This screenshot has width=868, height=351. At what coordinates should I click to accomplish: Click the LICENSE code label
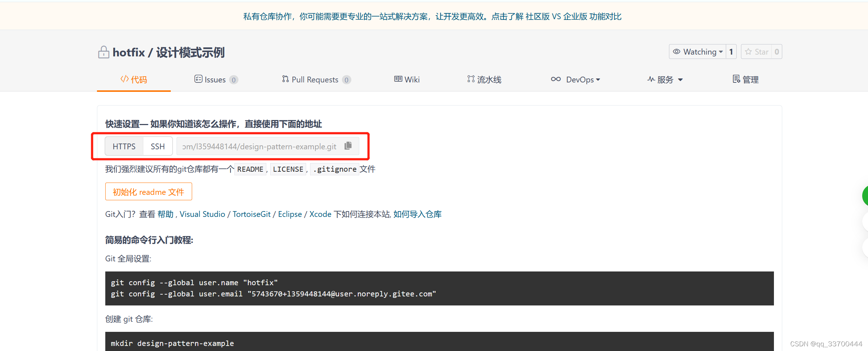pyautogui.click(x=288, y=169)
